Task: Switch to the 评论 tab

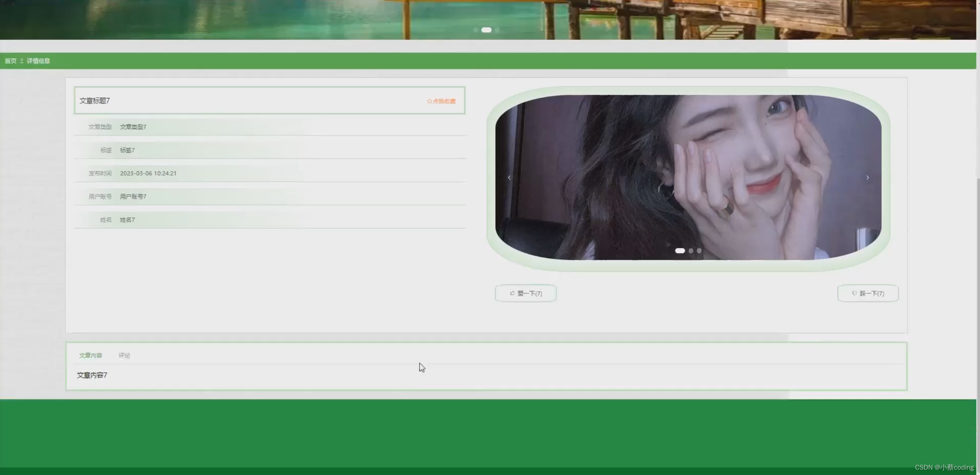Action: (124, 355)
